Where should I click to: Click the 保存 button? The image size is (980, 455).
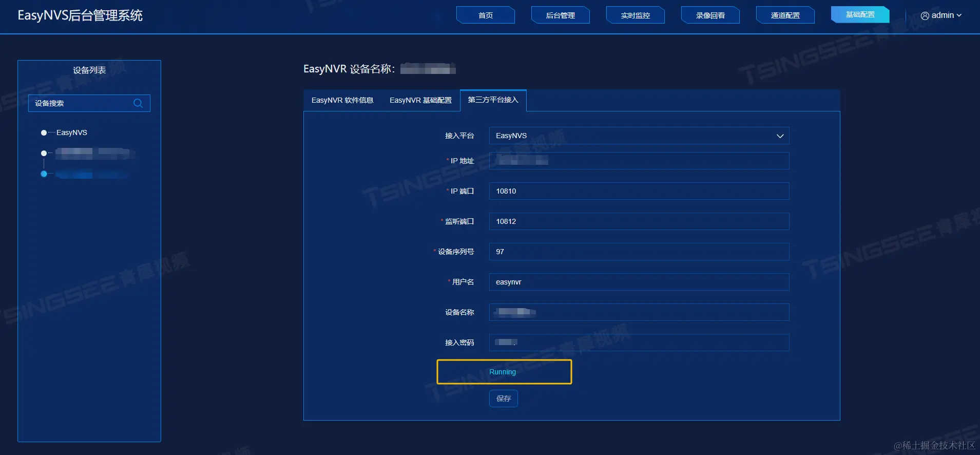click(x=504, y=399)
